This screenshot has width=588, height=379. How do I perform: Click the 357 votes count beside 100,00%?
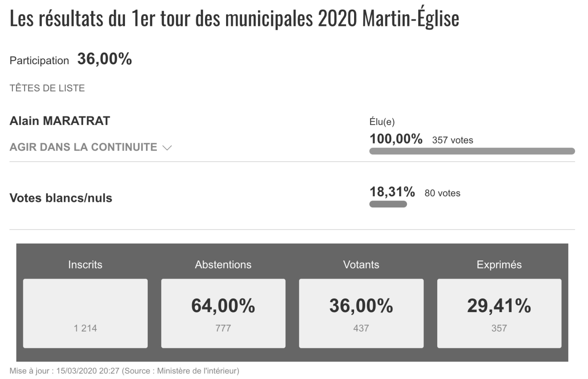click(452, 140)
